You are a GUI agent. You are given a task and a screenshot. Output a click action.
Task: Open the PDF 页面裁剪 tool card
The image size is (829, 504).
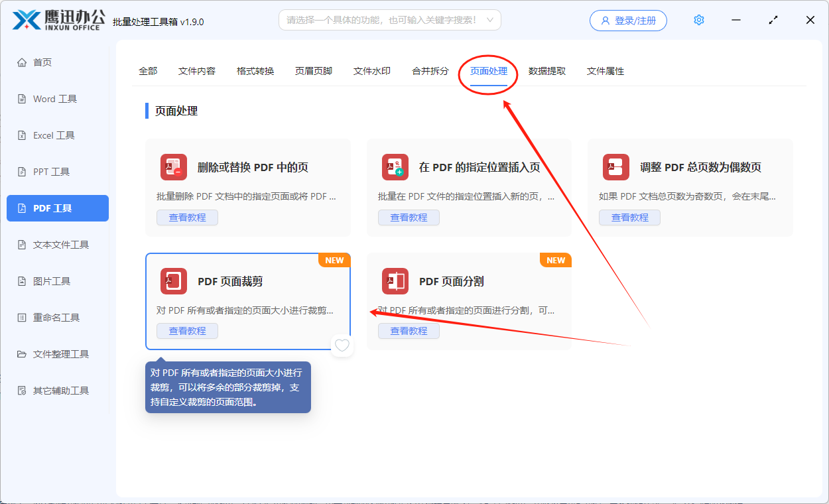[248, 281]
